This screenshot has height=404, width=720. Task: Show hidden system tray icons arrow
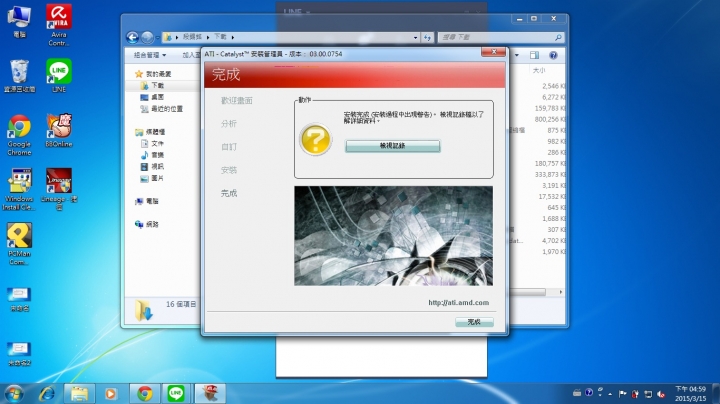[x=610, y=394]
